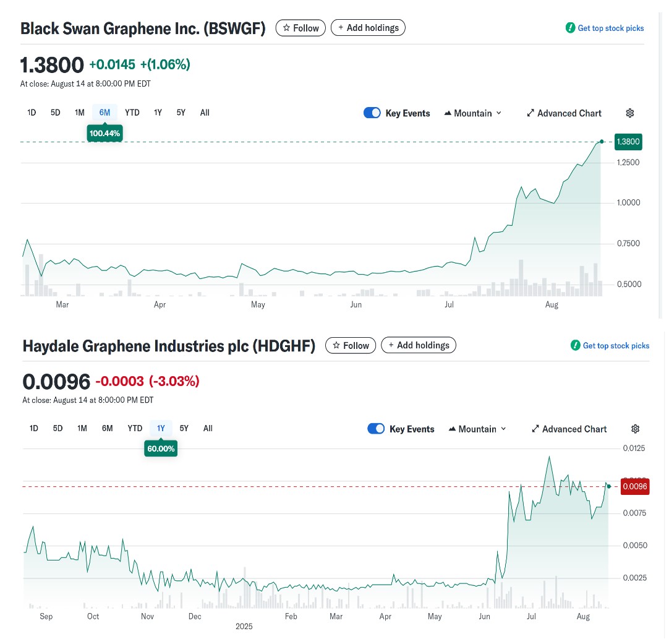Open HDGHF chart settings gear

(635, 429)
